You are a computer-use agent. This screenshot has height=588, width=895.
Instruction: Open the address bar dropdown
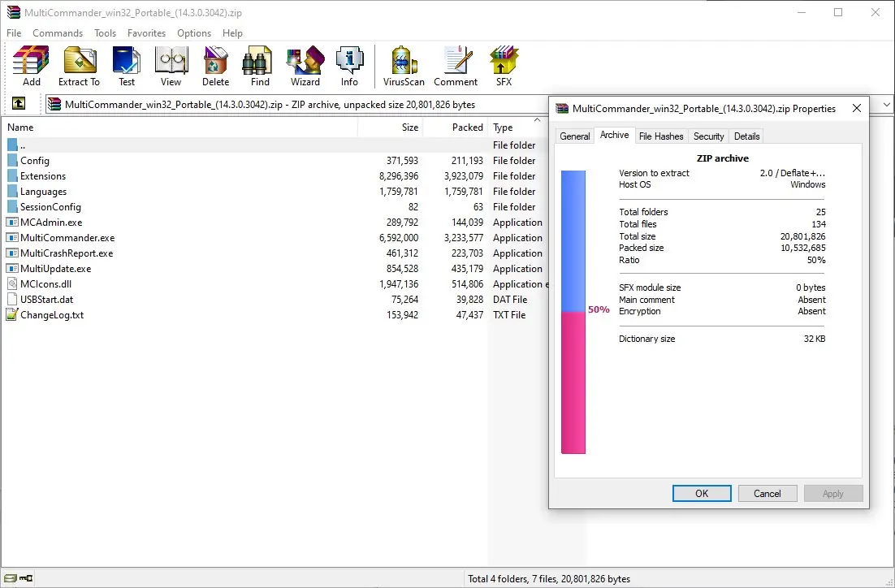(x=885, y=104)
